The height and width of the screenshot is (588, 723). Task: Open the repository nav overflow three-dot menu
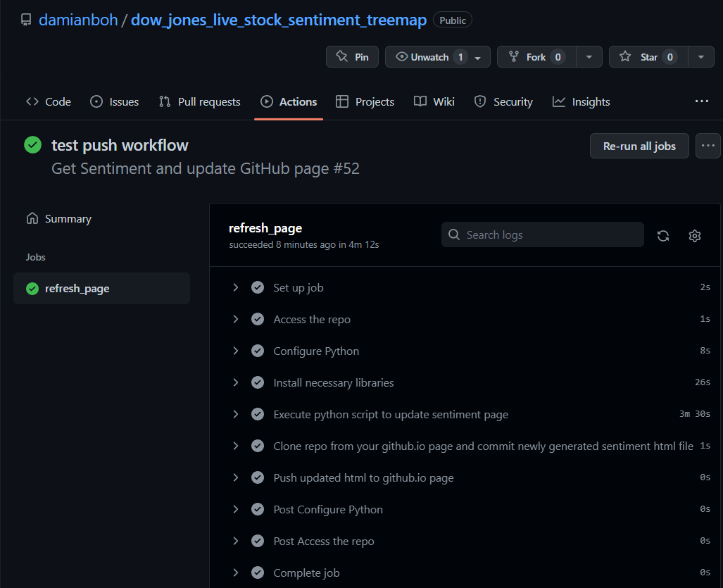click(701, 101)
